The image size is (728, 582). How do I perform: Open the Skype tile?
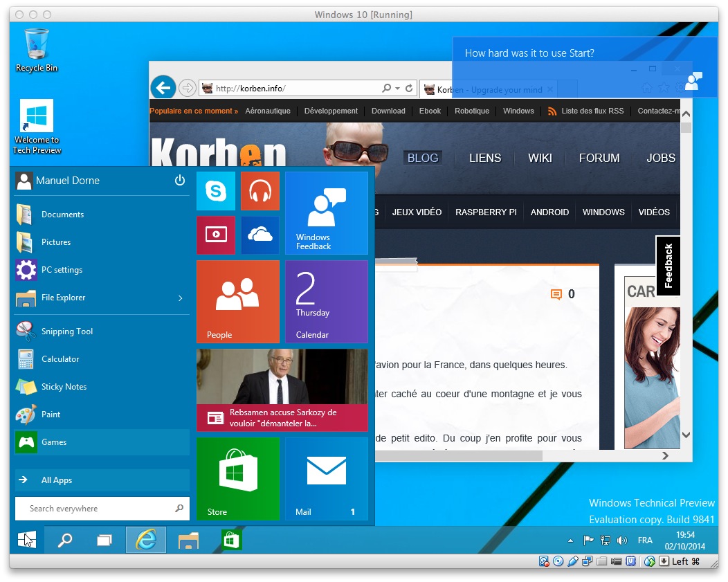pos(216,191)
